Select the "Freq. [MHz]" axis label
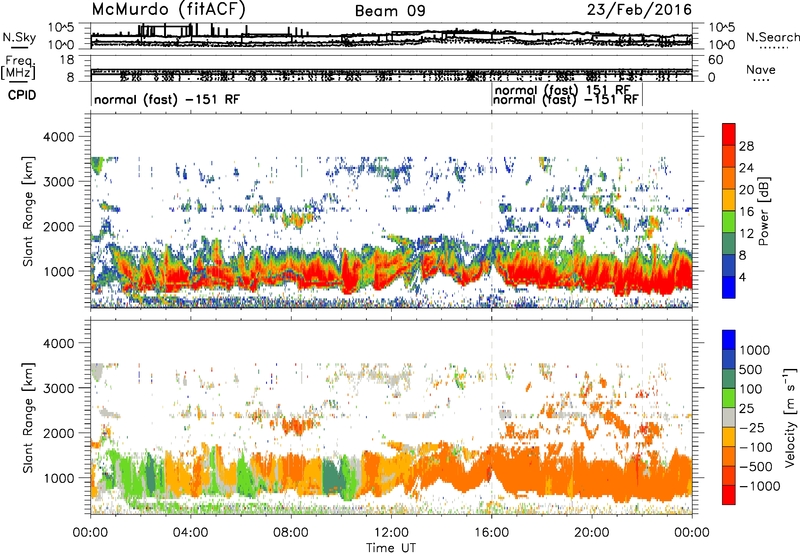 (x=19, y=68)
